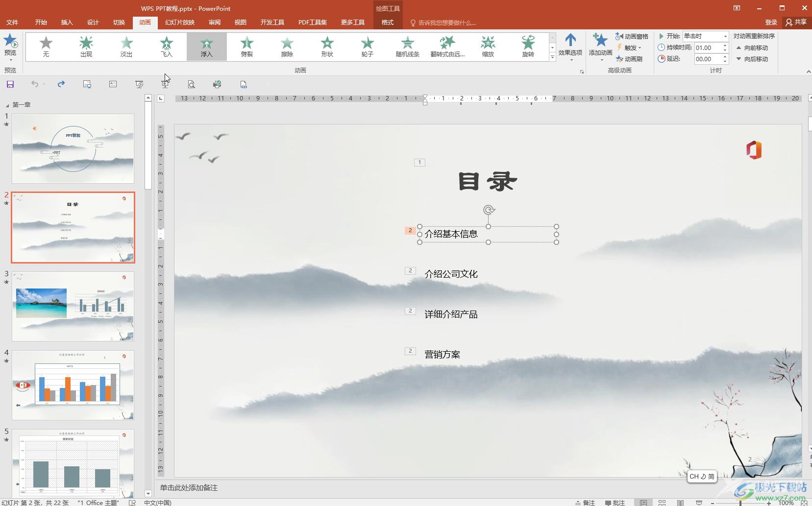Apply the 擦除 (Wipe) animation
Screen dimensions: 812x506
[x=287, y=47]
